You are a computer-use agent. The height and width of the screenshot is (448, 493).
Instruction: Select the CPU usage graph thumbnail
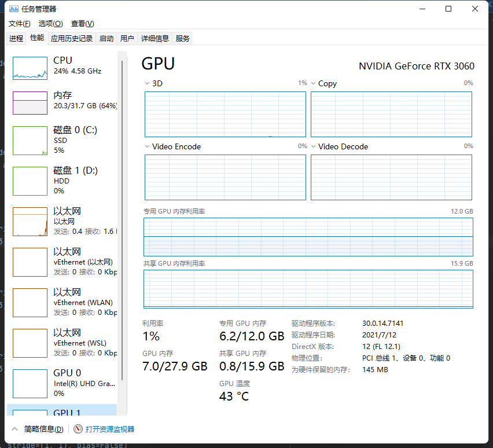[x=30, y=68]
